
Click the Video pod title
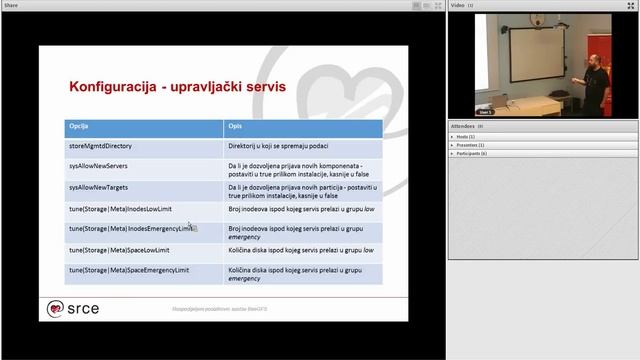pos(457,5)
